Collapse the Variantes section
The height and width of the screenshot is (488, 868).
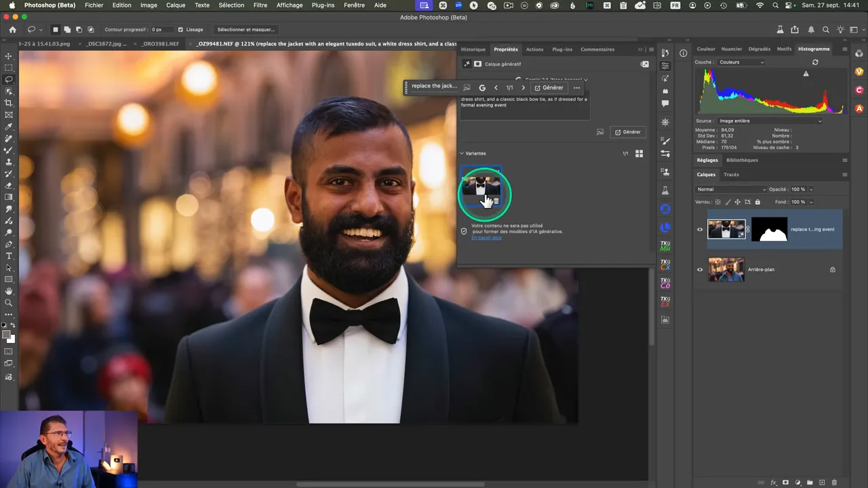[x=462, y=154]
